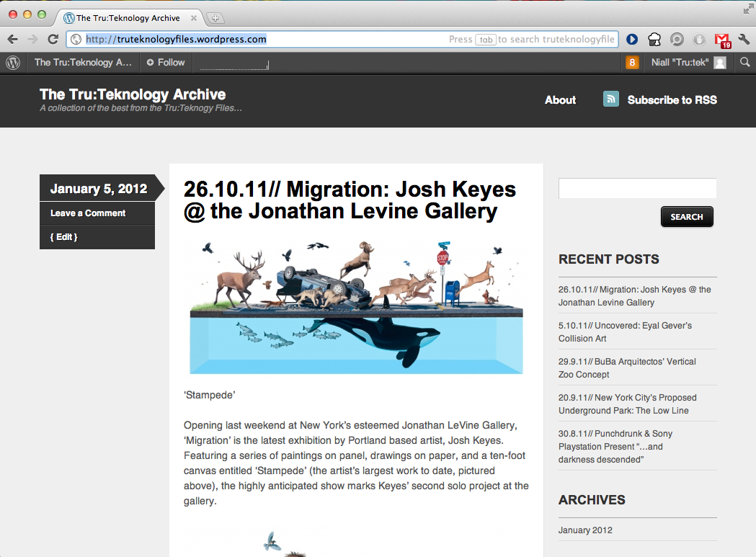Click the Stampede painting image
The height and width of the screenshot is (557, 756).
(356, 306)
